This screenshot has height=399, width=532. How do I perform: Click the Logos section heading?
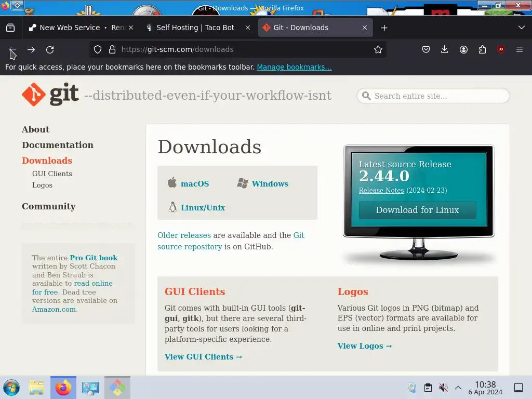point(353,292)
